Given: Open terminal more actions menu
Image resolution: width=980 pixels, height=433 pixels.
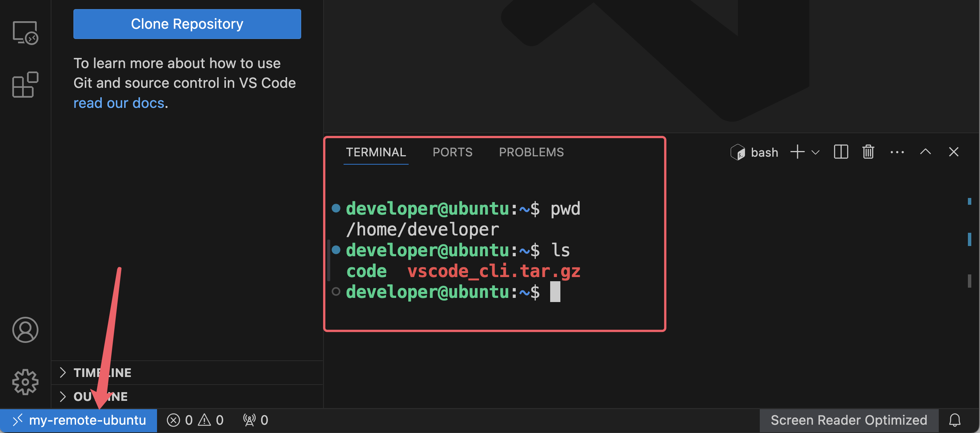Looking at the screenshot, I should (x=897, y=152).
